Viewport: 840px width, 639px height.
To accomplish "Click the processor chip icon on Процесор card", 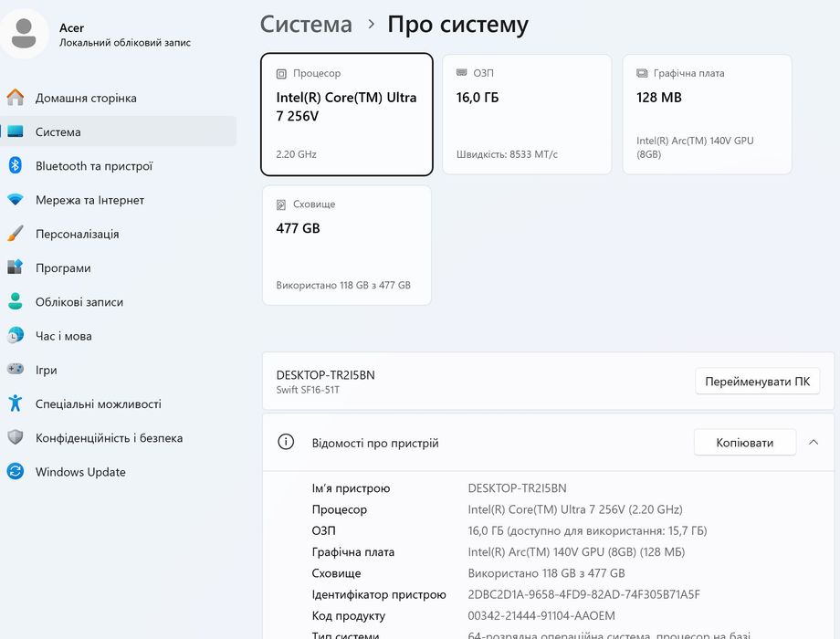I will (x=281, y=73).
